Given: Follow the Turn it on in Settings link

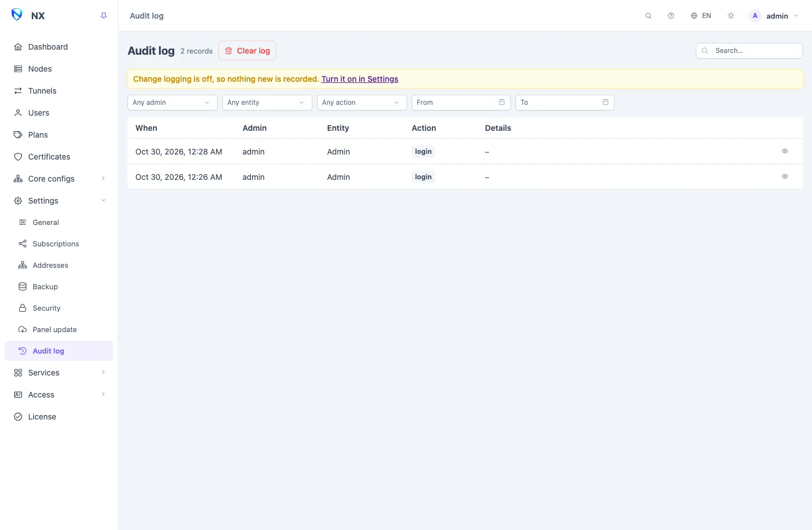Looking at the screenshot, I should tap(360, 79).
